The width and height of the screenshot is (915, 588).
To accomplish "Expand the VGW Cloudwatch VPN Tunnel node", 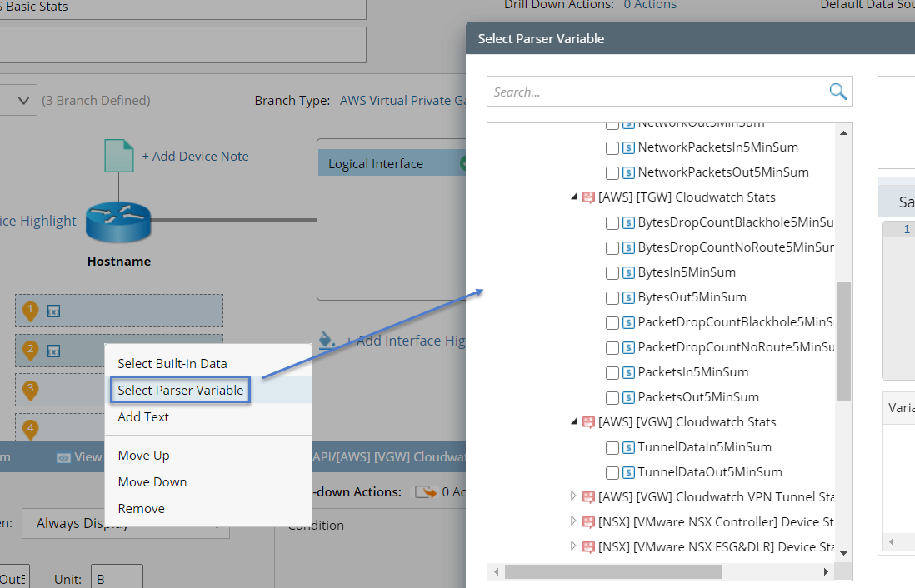I will tap(573, 496).
